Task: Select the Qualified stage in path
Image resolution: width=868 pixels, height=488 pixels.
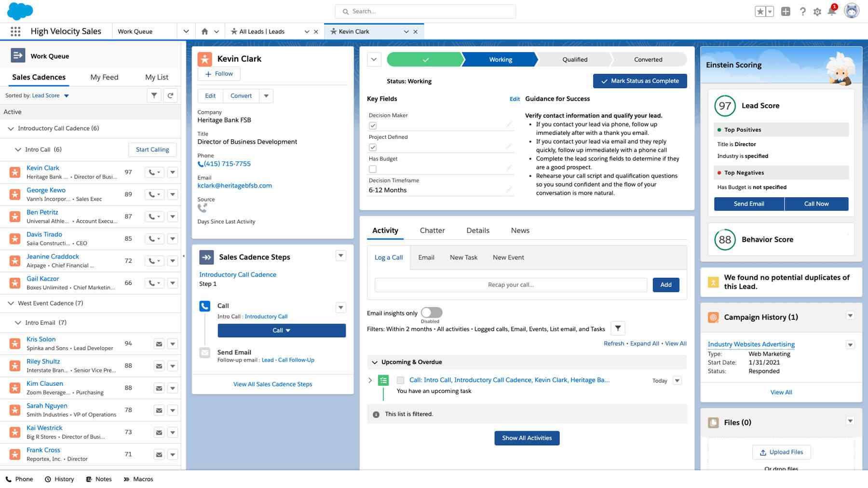Action: (x=574, y=60)
